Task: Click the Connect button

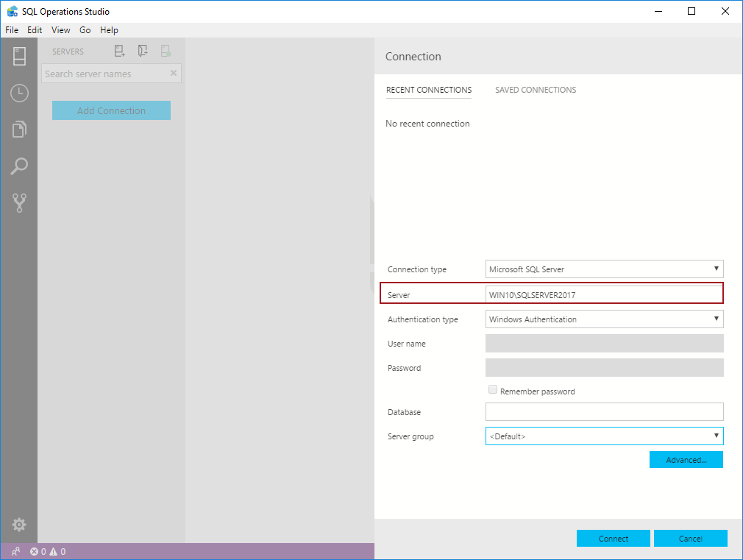Action: pyautogui.click(x=614, y=538)
